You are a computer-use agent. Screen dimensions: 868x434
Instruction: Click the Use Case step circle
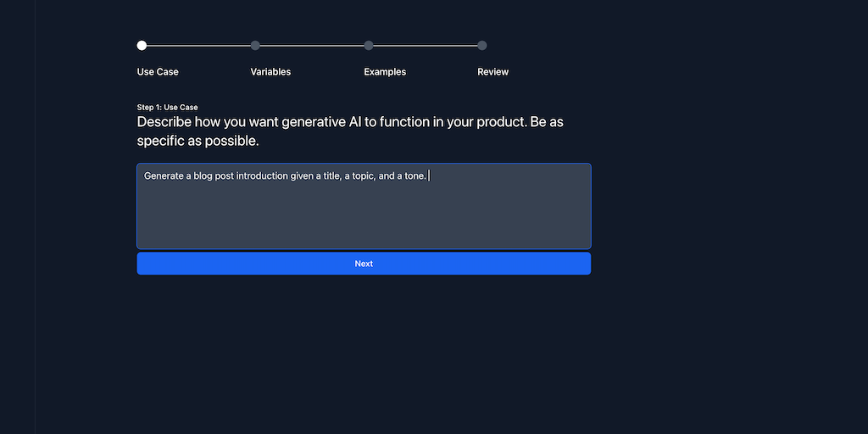(142, 46)
